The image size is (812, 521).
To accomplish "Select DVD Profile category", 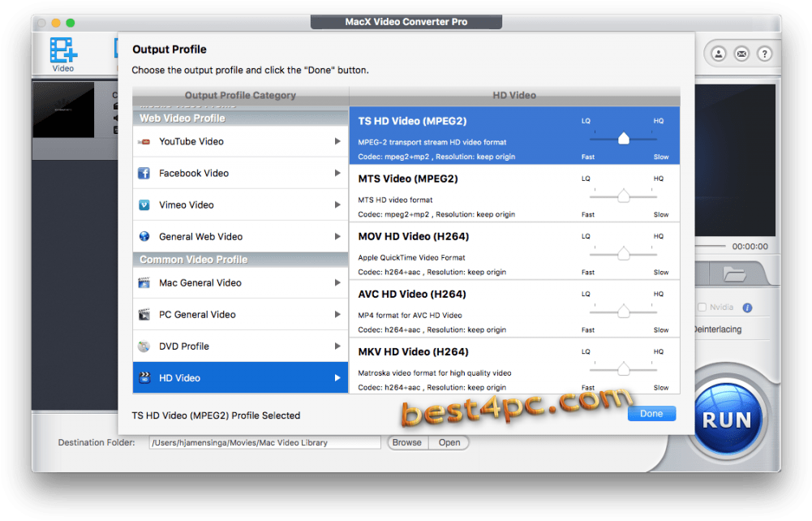I will [x=240, y=346].
